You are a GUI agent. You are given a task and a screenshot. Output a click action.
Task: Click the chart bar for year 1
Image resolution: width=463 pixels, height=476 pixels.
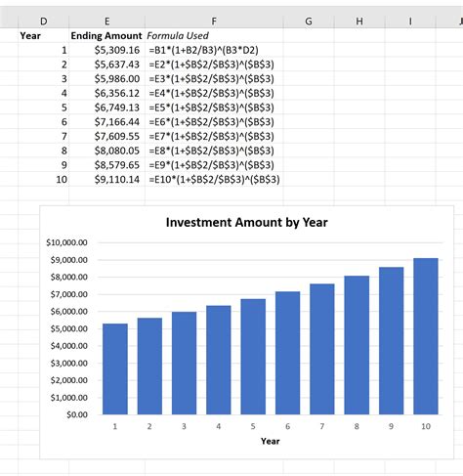pos(115,368)
